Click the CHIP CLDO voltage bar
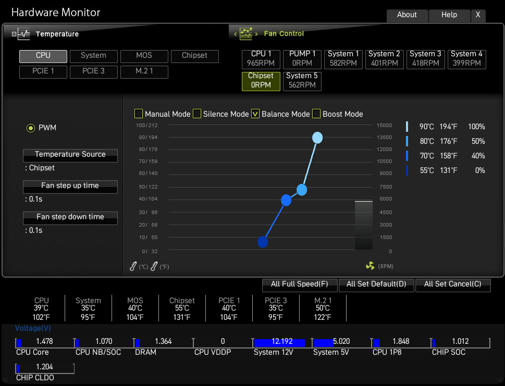 [x=45, y=368]
